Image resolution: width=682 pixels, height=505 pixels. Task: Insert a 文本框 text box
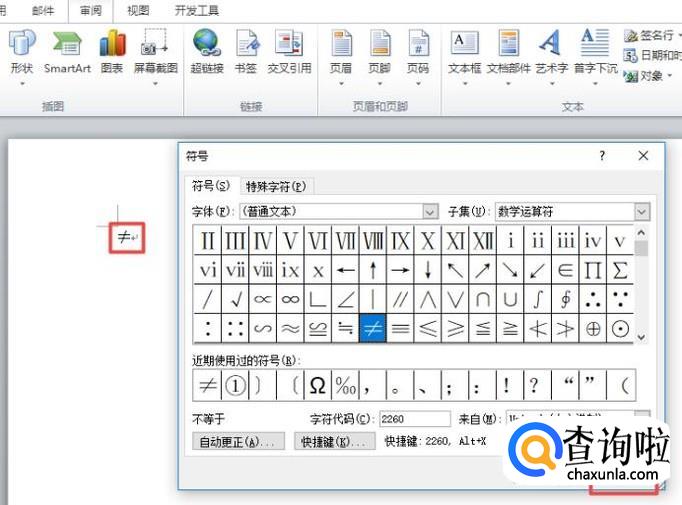click(464, 51)
